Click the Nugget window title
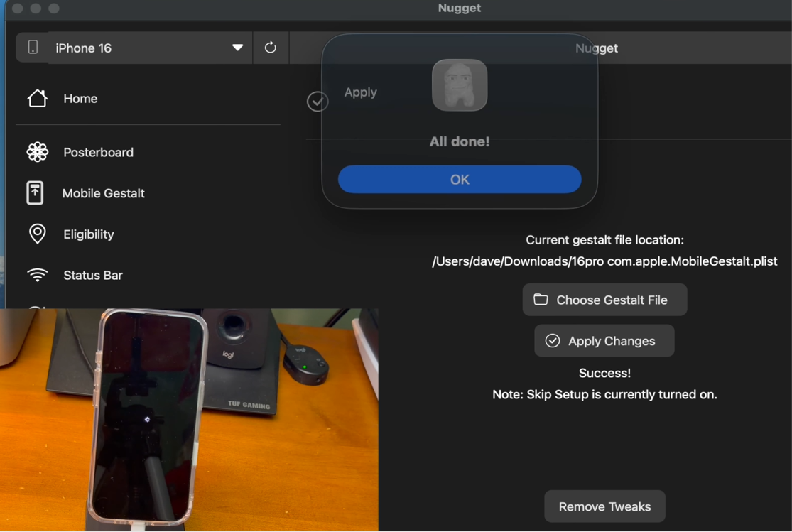 point(459,8)
